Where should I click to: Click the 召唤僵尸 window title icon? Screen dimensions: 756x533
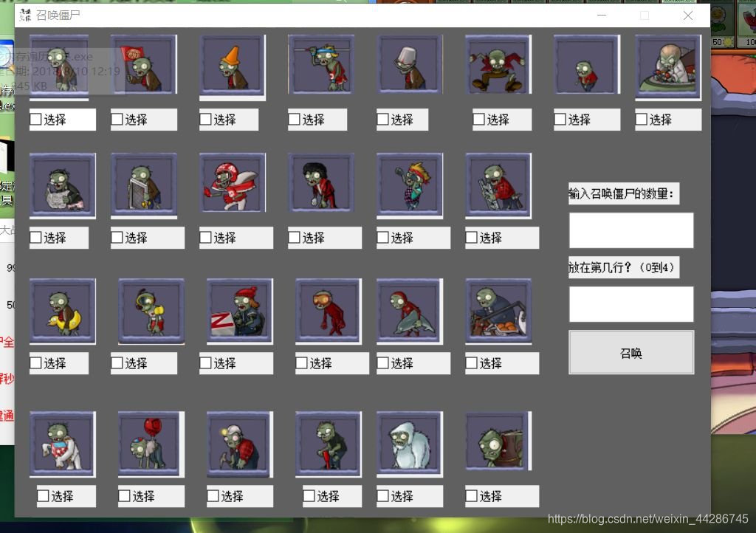[25, 16]
